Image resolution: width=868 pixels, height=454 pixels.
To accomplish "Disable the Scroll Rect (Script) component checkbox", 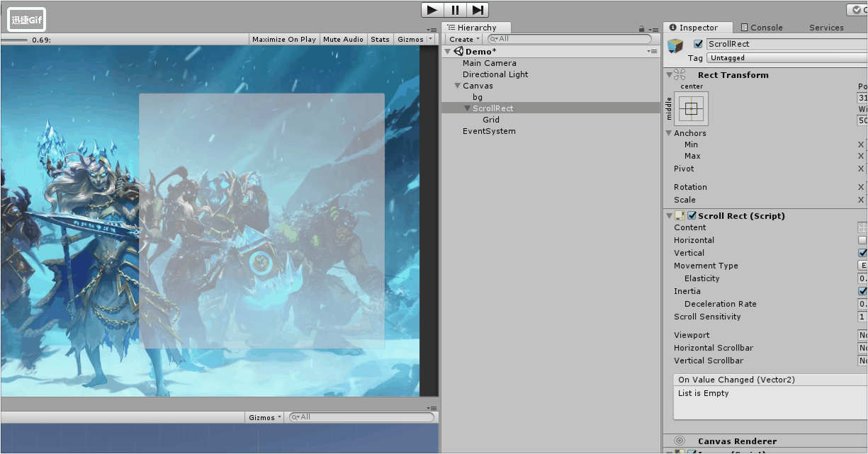I will coord(692,216).
